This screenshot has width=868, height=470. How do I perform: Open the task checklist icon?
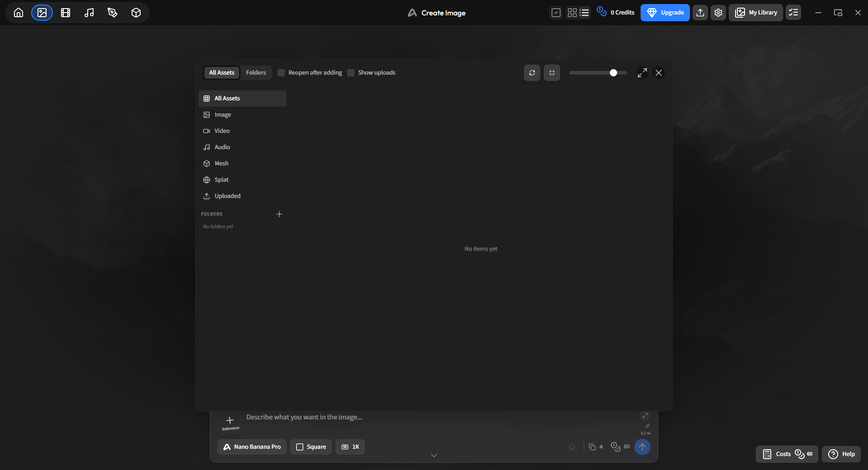coord(793,13)
